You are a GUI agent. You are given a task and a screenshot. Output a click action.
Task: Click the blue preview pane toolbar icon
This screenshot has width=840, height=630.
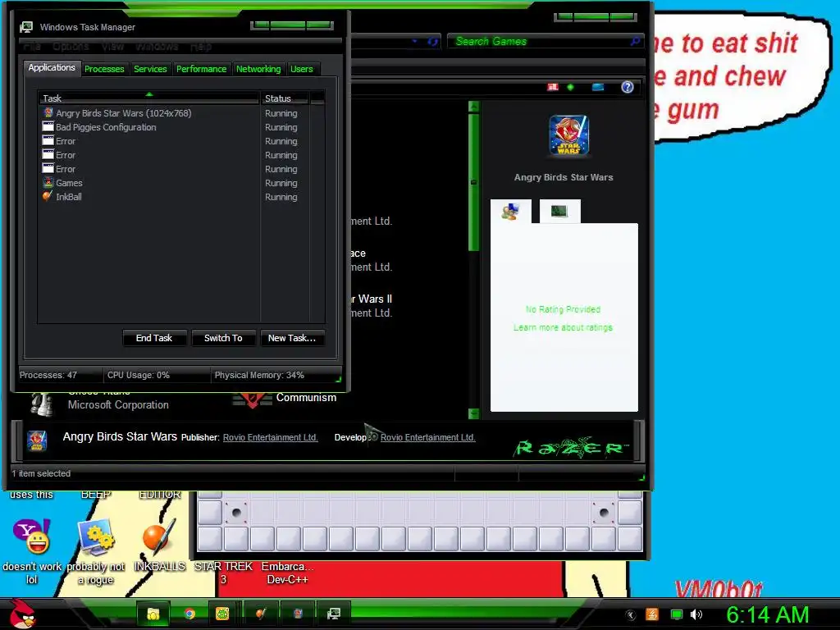click(x=598, y=87)
